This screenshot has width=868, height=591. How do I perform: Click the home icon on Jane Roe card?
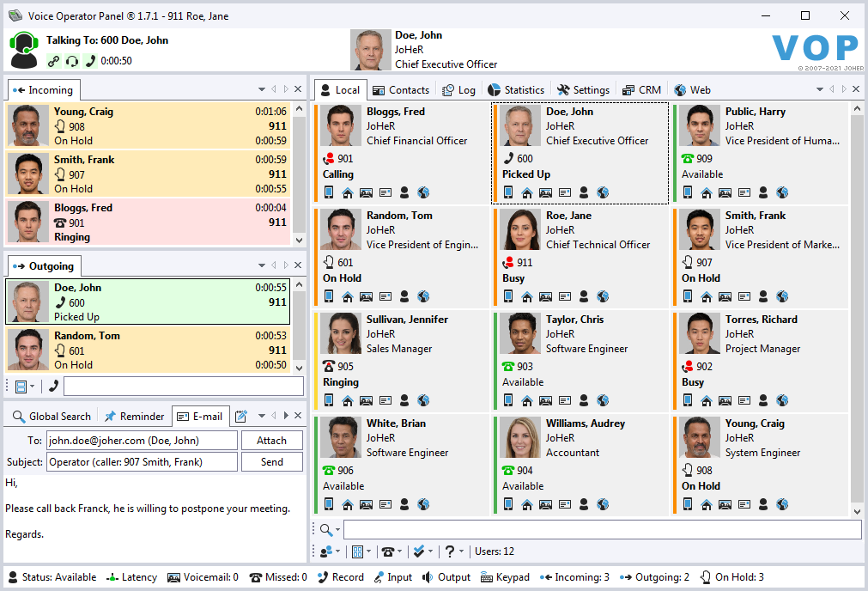pos(528,296)
